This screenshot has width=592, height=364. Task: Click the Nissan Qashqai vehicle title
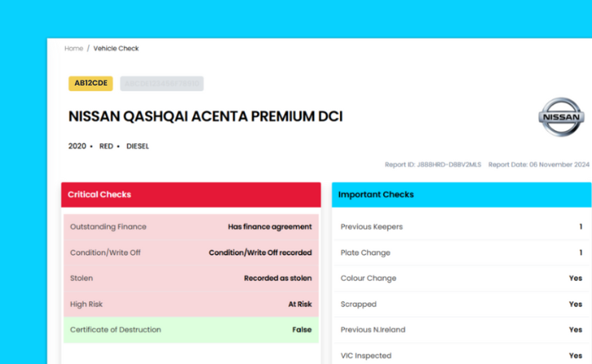pos(205,116)
